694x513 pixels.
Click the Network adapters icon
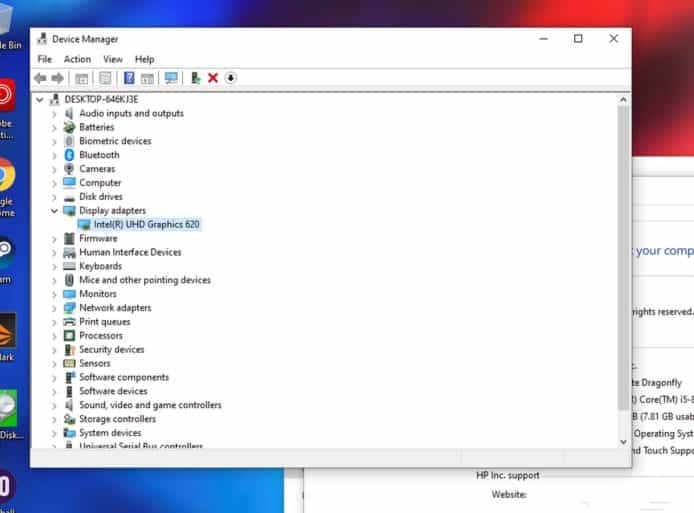click(69, 308)
